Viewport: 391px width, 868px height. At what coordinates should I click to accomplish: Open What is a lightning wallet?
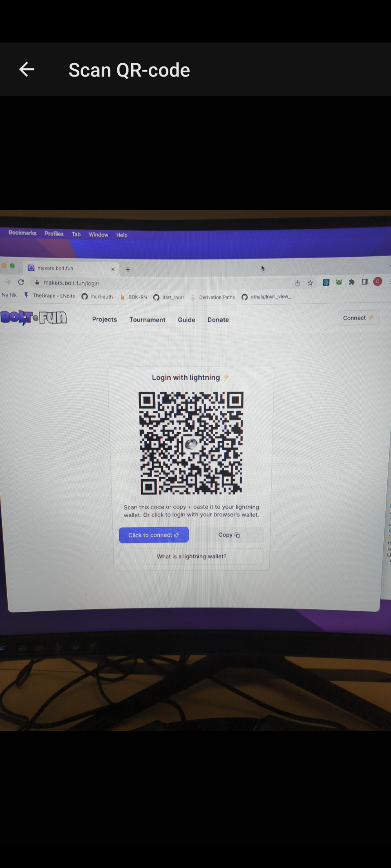coord(191,557)
